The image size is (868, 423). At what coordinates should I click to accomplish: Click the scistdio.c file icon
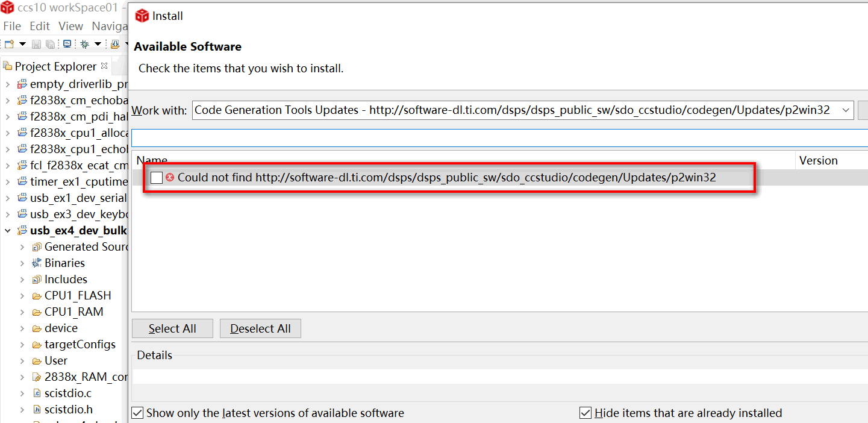click(37, 393)
